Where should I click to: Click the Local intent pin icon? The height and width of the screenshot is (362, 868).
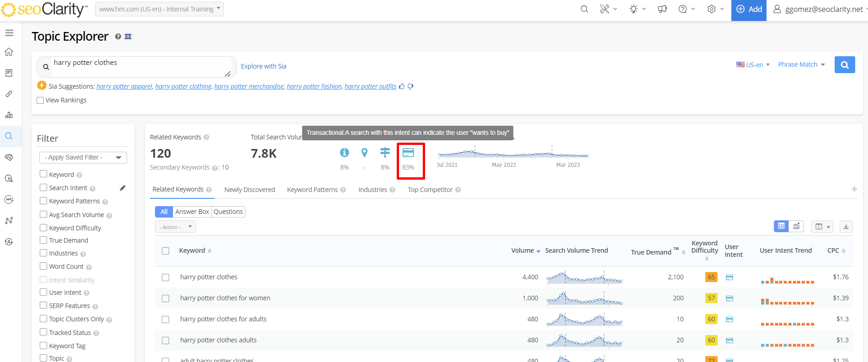364,153
